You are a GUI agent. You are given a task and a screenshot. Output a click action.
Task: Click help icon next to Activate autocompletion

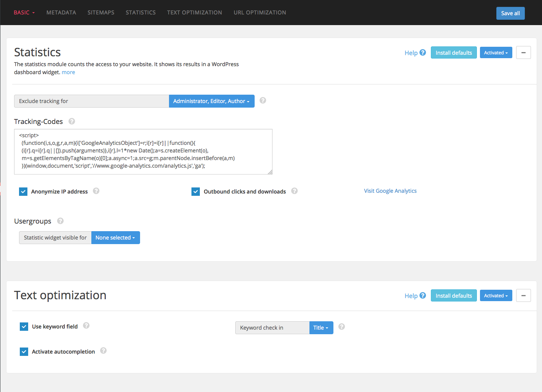click(x=104, y=351)
